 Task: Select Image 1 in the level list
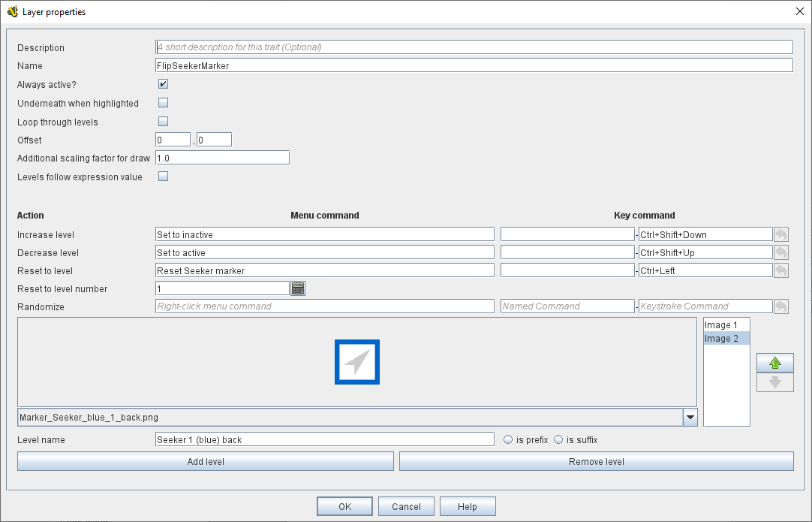tap(720, 325)
